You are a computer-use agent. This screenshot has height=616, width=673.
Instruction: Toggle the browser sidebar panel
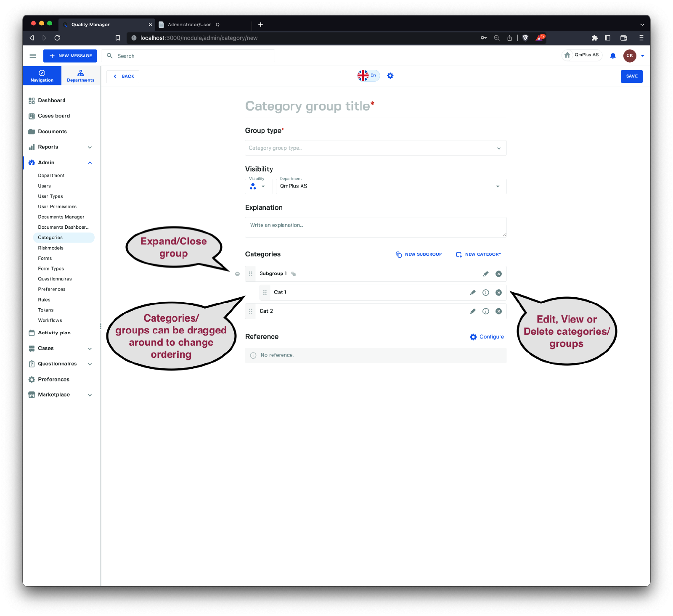click(607, 38)
